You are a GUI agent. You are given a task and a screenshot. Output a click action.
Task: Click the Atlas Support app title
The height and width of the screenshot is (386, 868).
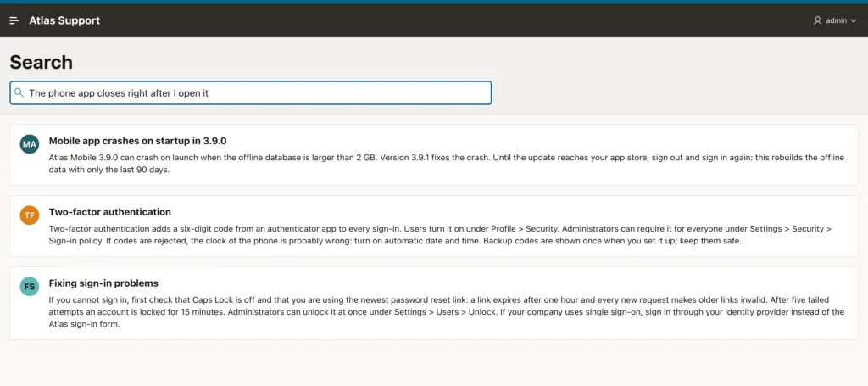click(x=64, y=20)
